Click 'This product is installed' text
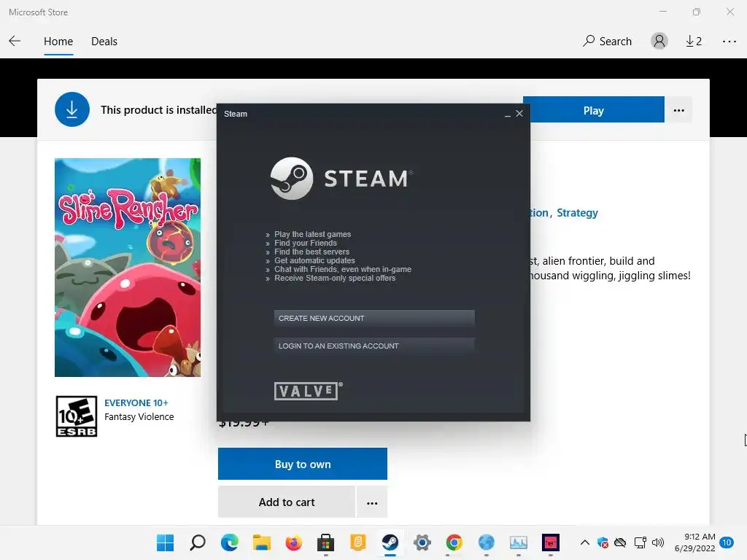 coord(159,110)
